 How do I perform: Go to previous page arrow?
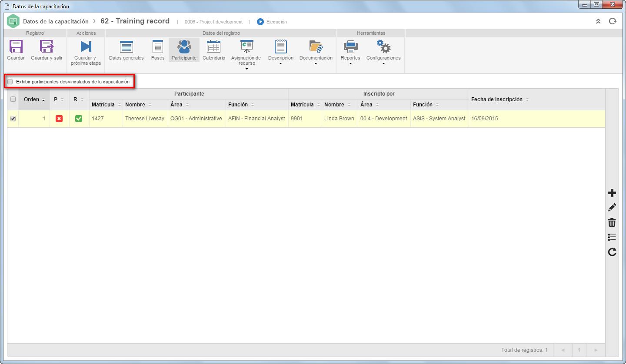[563, 350]
